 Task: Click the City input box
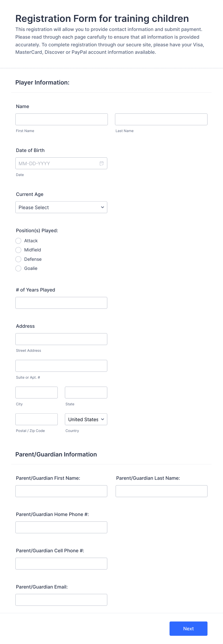36,393
